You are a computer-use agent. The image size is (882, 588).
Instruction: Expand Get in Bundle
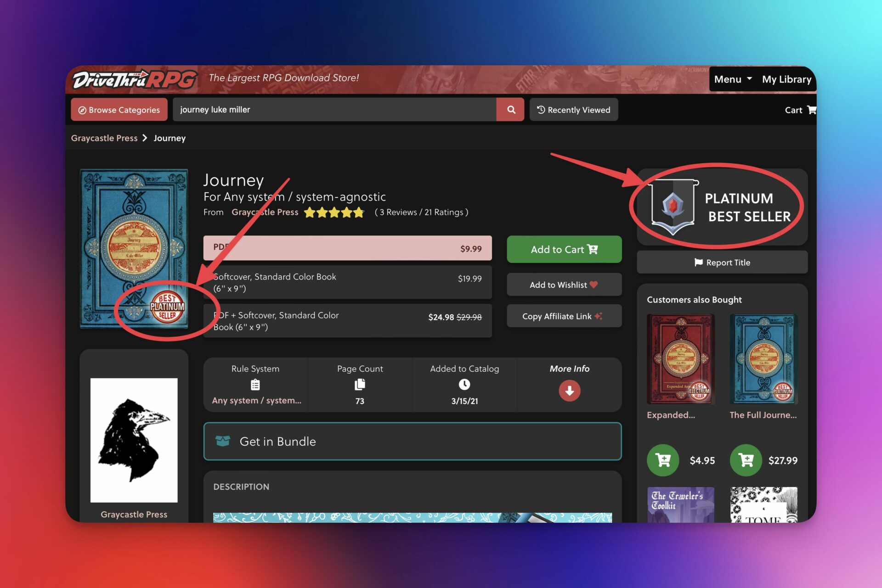point(413,441)
